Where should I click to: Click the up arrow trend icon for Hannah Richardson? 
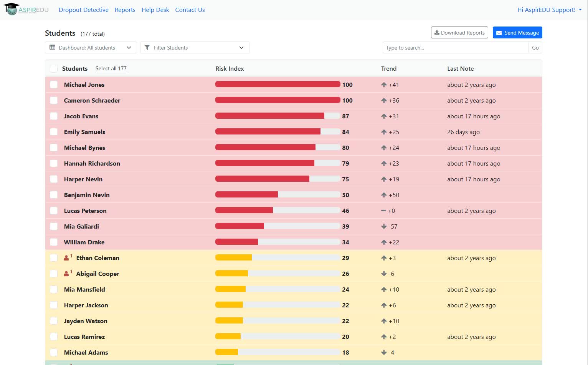click(384, 163)
